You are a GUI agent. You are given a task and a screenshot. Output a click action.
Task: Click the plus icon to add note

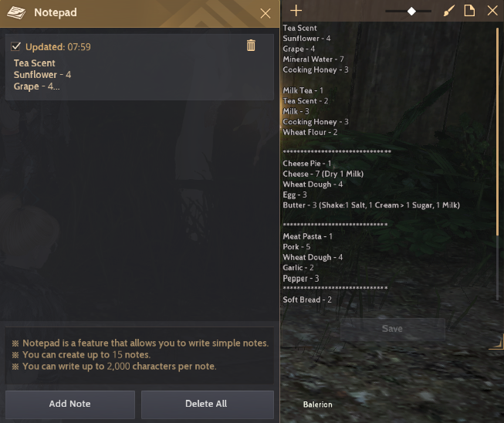click(296, 11)
